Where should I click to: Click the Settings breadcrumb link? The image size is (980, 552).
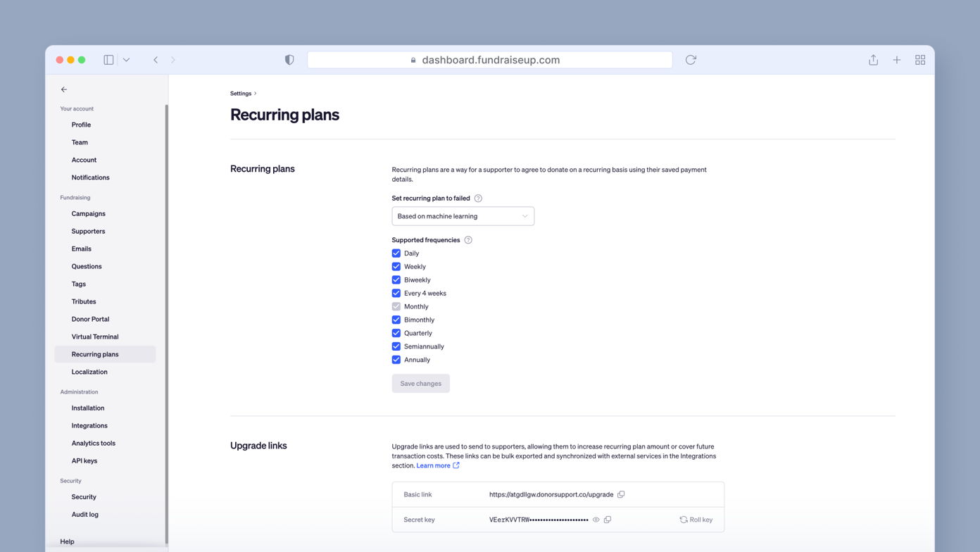pos(241,93)
